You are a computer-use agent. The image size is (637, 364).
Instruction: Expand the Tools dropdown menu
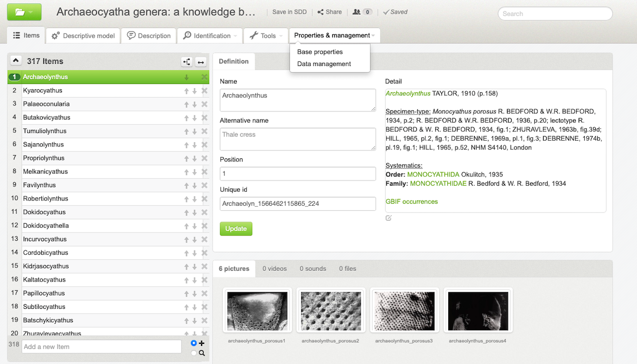266,36
